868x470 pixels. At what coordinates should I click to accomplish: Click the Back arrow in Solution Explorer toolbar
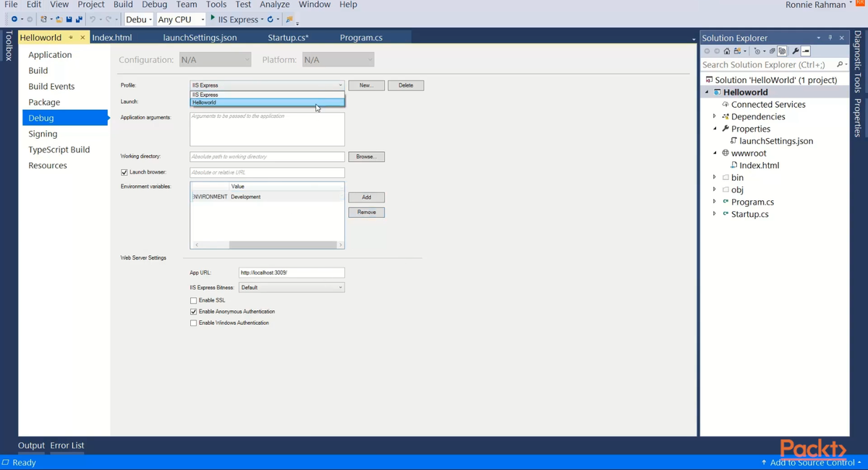[707, 51]
